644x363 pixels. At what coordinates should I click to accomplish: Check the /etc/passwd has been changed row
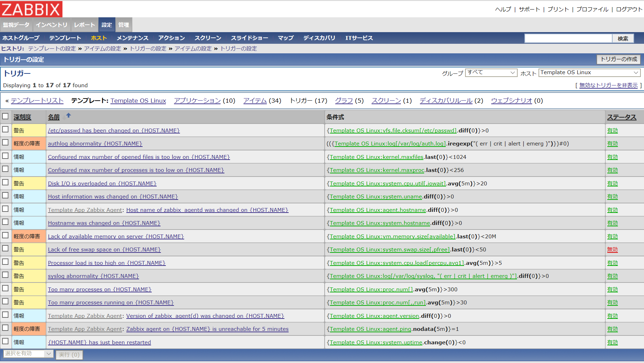tap(5, 129)
